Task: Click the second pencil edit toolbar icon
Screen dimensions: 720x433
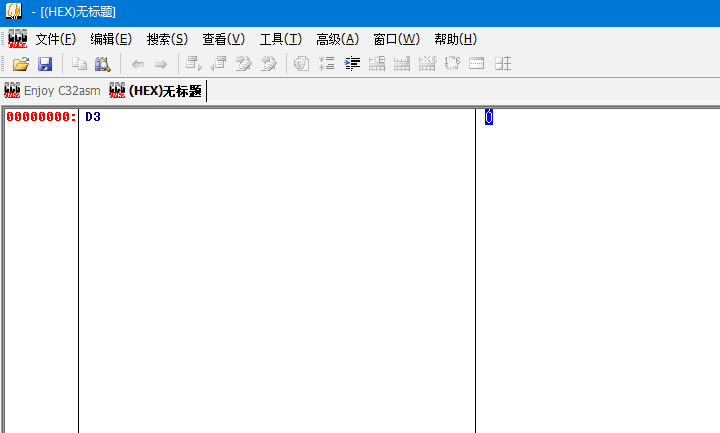Action: tap(269, 63)
